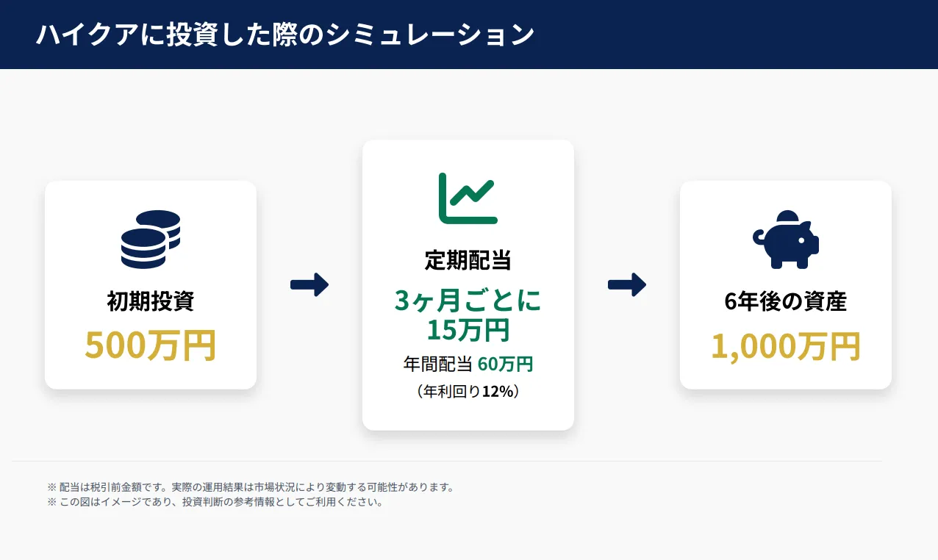Viewport: 938px width, 560px height.
Task: Click the header title ハイクアに投資した際のシミュレーション
Action: click(x=285, y=35)
